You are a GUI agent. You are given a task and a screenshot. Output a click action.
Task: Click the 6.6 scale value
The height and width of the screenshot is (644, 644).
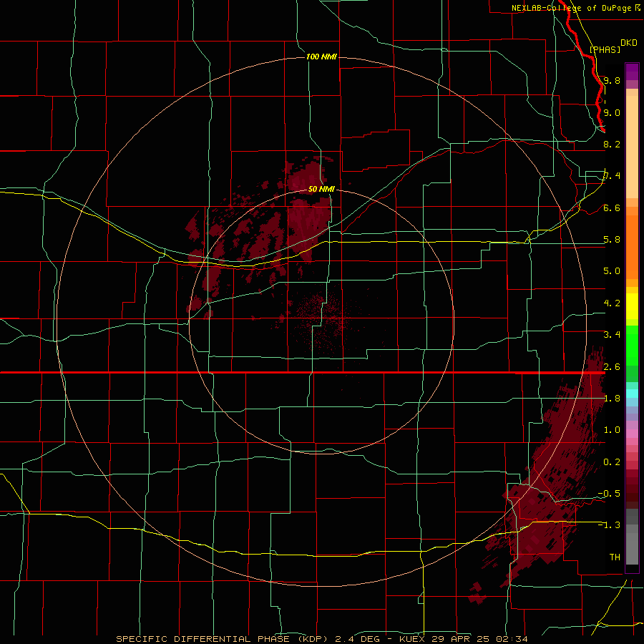[612, 208]
